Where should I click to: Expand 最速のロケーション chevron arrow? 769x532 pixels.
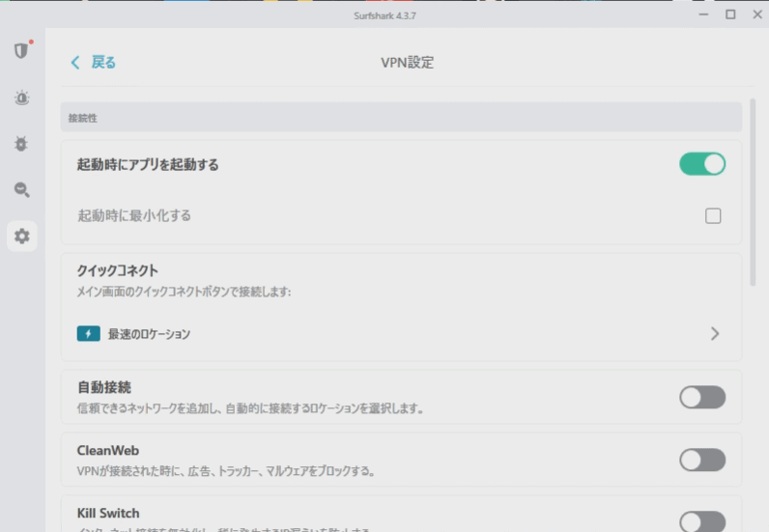[715, 333]
